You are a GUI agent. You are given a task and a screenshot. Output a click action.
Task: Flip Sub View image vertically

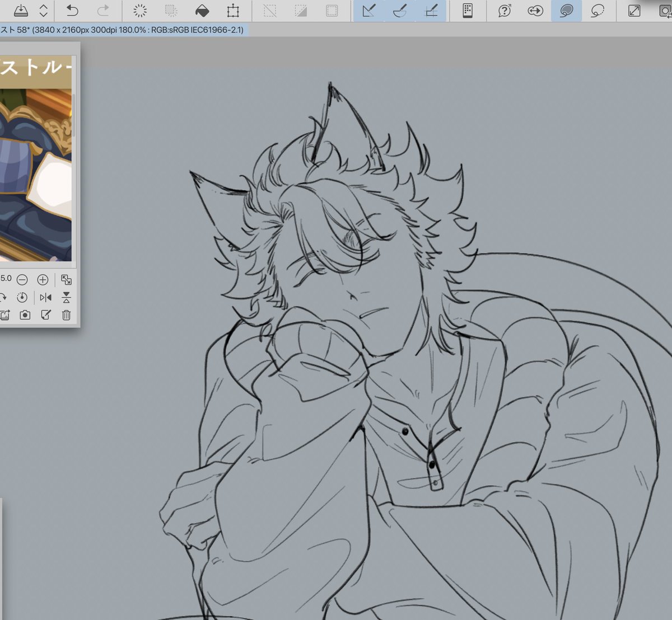(x=66, y=297)
